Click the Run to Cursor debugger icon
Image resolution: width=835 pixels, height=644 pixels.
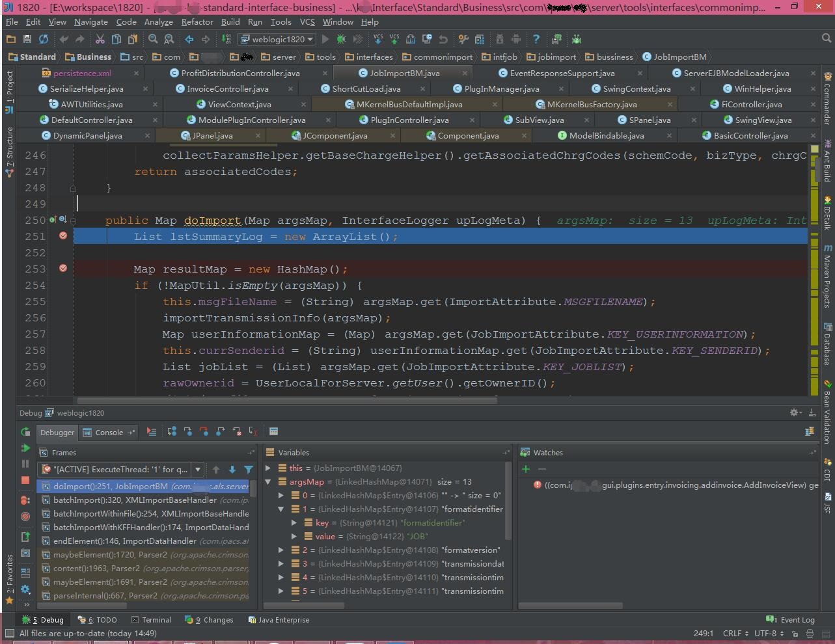[x=253, y=431]
